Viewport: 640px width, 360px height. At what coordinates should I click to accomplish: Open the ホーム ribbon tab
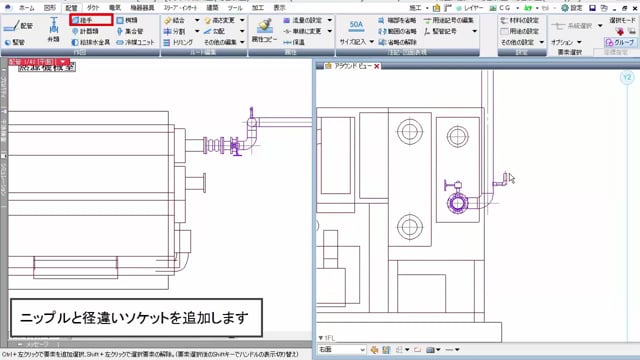pos(27,8)
